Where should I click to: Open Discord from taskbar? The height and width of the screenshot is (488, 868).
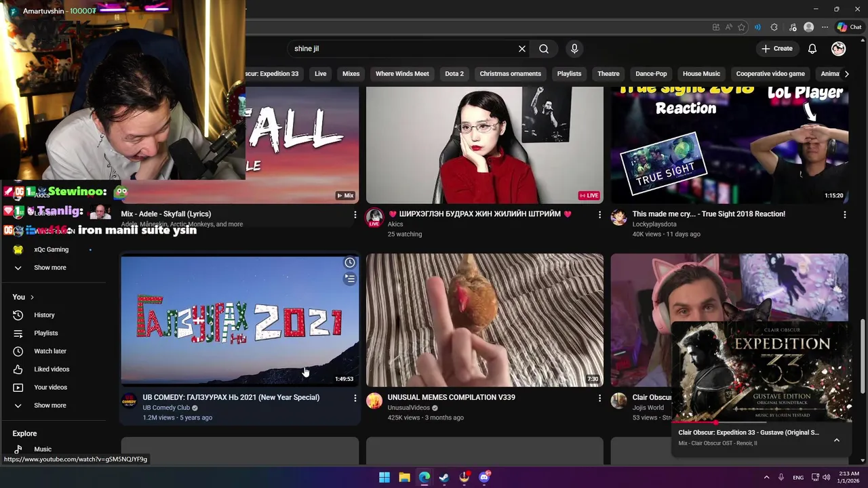click(x=484, y=477)
